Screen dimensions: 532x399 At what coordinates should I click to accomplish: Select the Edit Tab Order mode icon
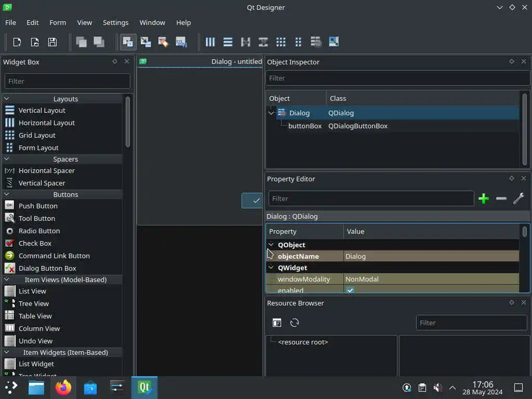(x=181, y=42)
